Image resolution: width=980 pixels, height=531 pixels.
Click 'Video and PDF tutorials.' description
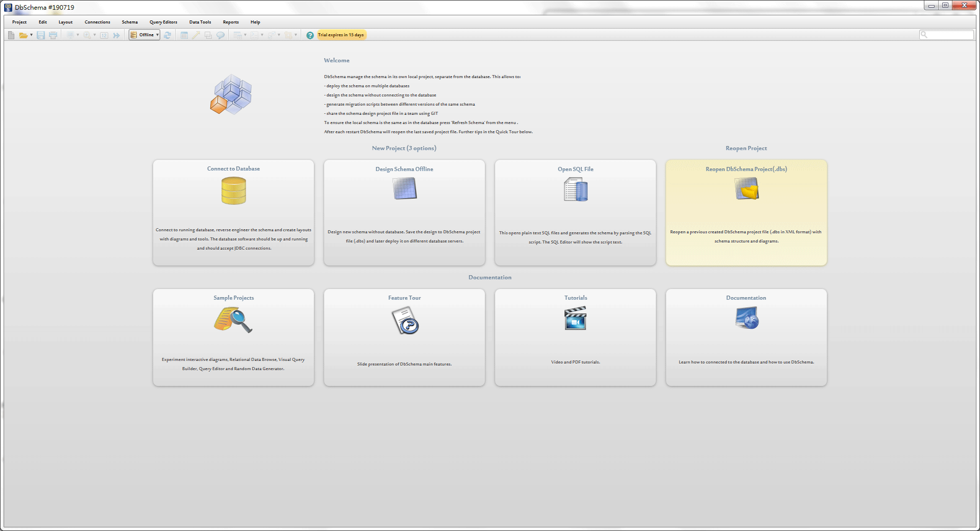[575, 362]
